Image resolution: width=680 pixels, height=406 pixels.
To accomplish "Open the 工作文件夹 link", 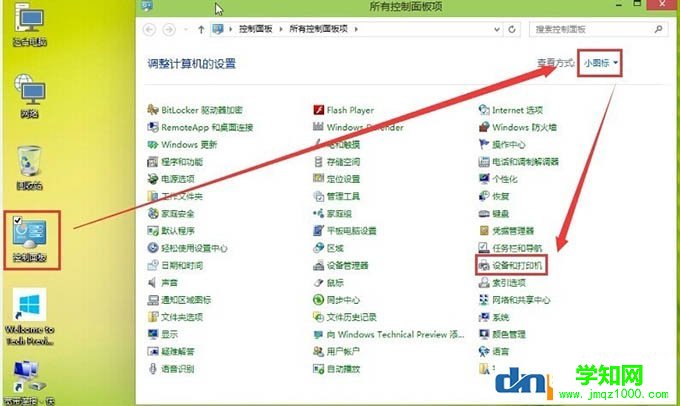I will pyautogui.click(x=182, y=196).
